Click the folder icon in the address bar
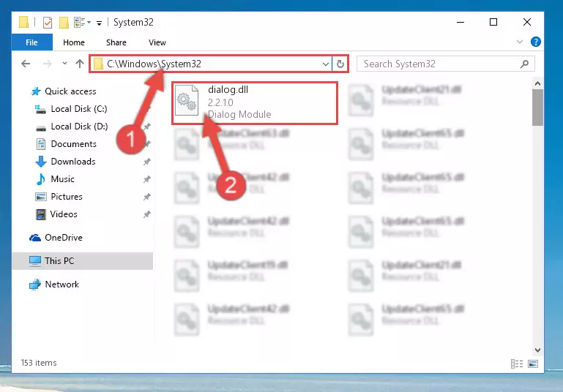The image size is (563, 392). click(x=98, y=64)
